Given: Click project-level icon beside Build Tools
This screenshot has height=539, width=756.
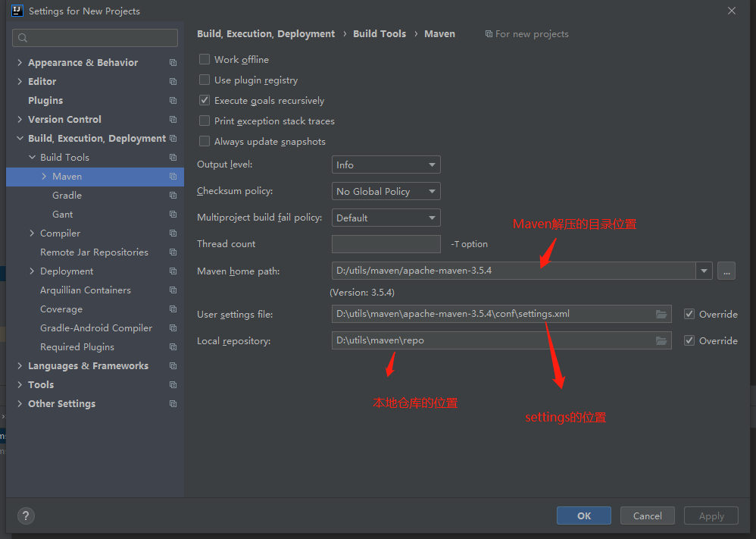Looking at the screenshot, I should pos(173,158).
